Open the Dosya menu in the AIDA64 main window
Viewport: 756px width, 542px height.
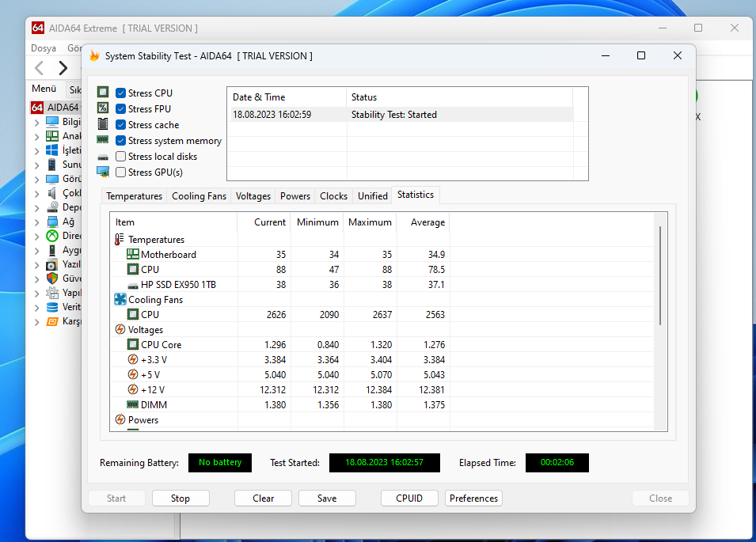tap(44, 48)
